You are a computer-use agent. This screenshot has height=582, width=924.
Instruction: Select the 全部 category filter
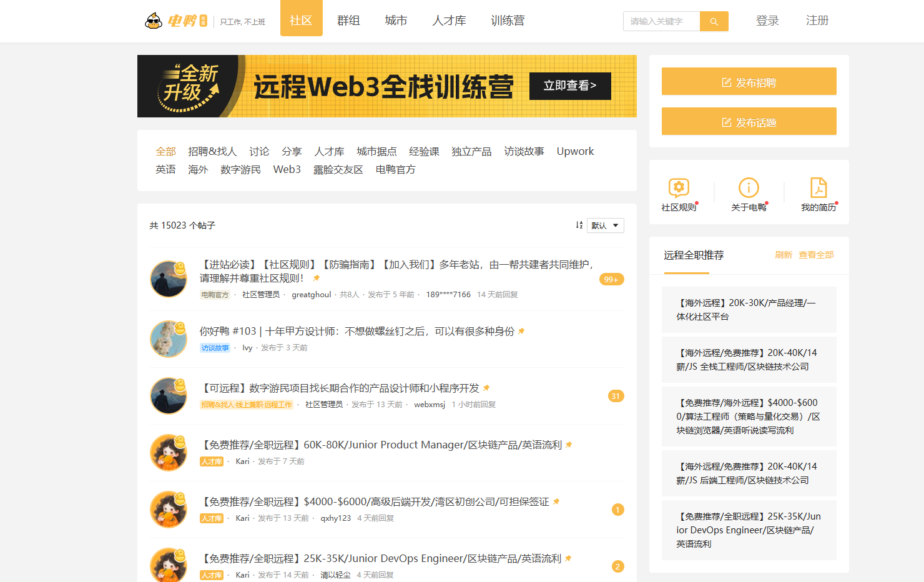(x=166, y=151)
